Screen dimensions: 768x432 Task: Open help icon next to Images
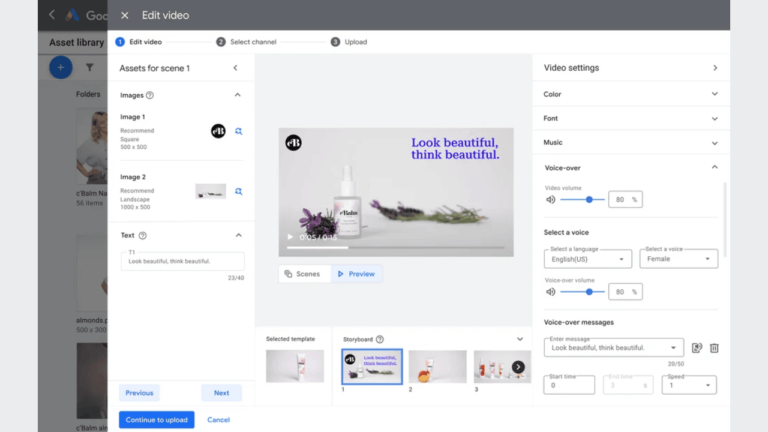pyautogui.click(x=150, y=95)
